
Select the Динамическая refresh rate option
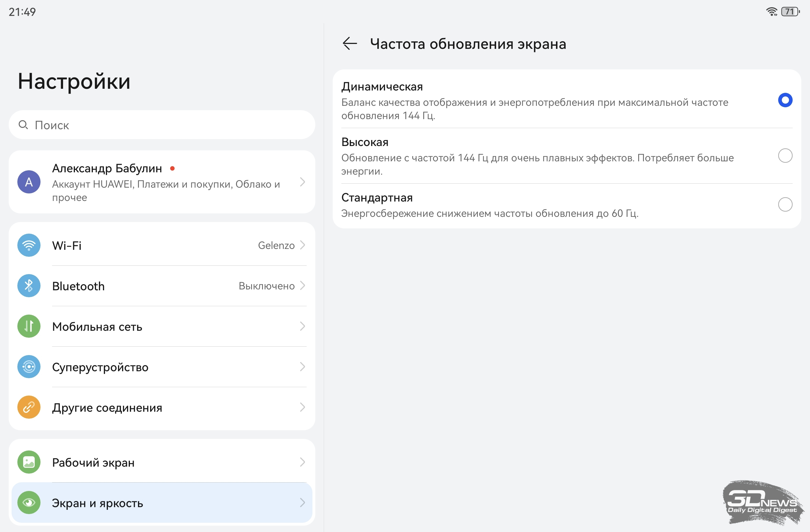click(x=785, y=100)
